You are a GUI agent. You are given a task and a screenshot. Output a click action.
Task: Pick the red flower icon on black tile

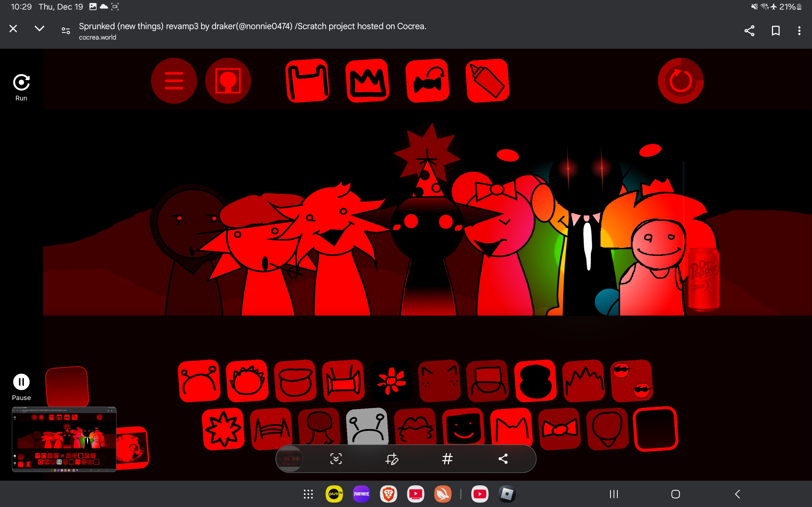click(391, 381)
